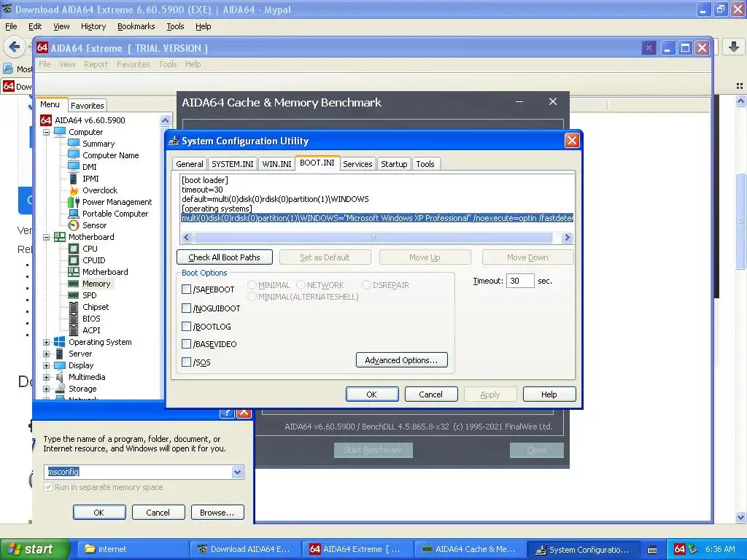Click the Storage drive icon
Image resolution: width=747 pixels, height=560 pixels.
coord(60,389)
